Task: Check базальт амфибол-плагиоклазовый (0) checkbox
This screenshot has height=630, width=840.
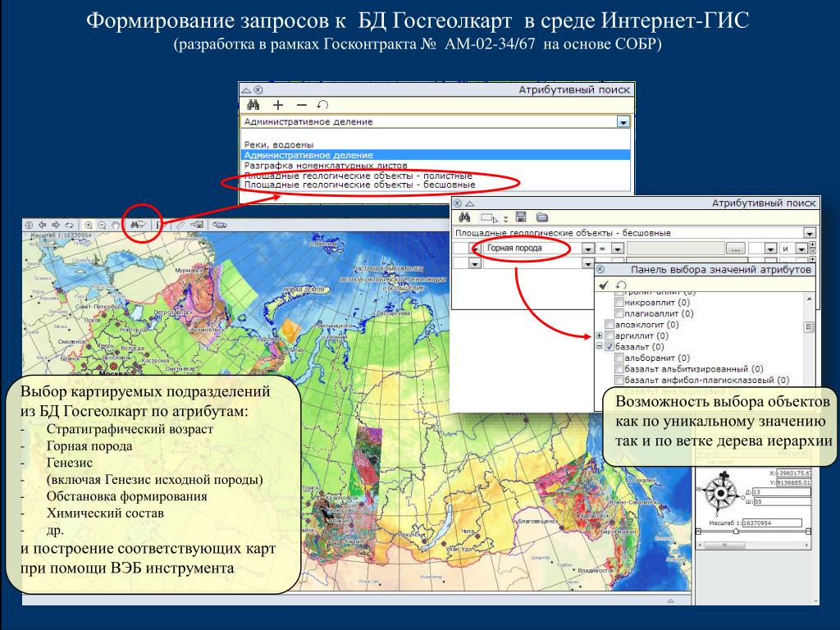Action: (x=619, y=380)
